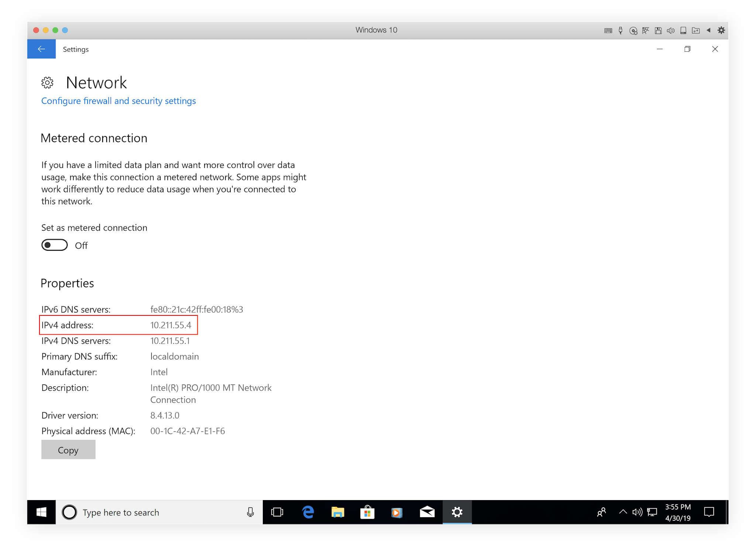This screenshot has width=756, height=557.
Task: Click the Parallels network adapter icon
Action: [x=646, y=30]
